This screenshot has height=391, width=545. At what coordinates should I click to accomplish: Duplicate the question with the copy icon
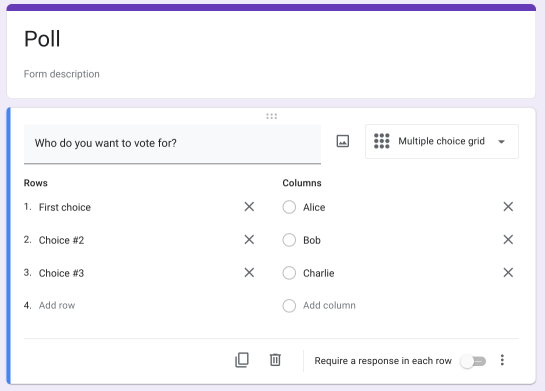242,360
